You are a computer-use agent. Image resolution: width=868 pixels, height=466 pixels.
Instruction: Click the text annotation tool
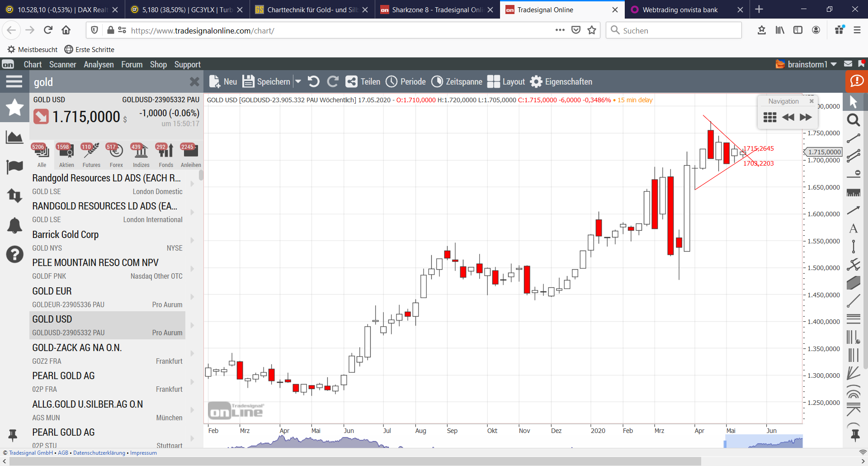pos(853,228)
